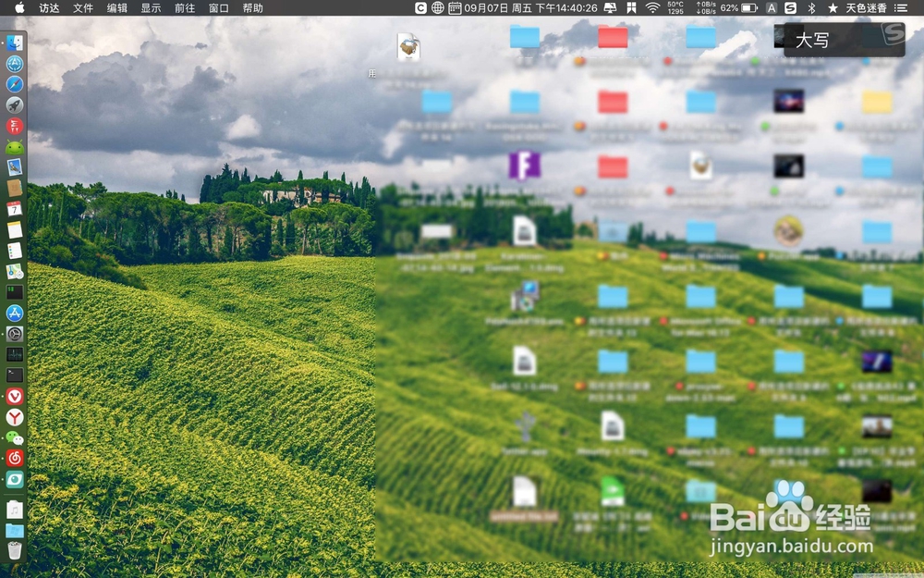Open the yellow Notes app
The width and height of the screenshot is (924, 578).
tap(15, 229)
